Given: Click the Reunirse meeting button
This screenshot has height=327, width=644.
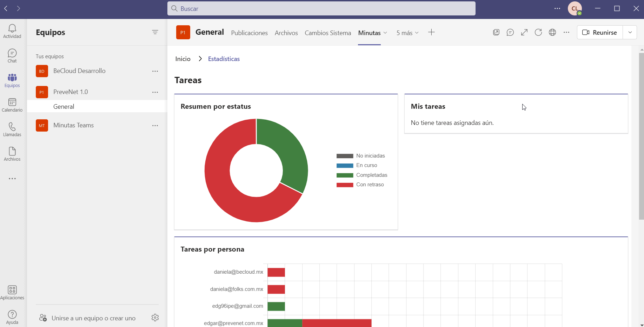Looking at the screenshot, I should pyautogui.click(x=600, y=32).
